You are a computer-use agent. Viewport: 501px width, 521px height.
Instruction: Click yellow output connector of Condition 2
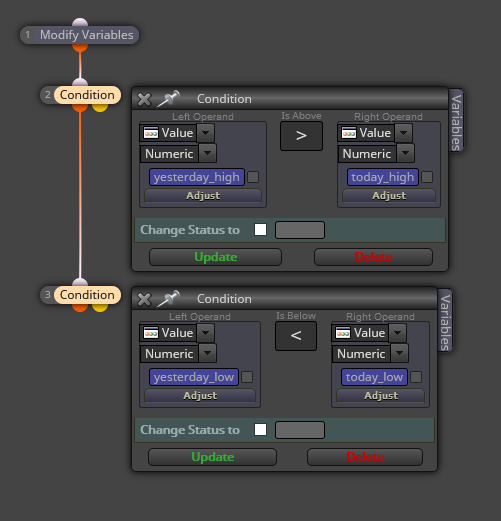click(x=100, y=108)
